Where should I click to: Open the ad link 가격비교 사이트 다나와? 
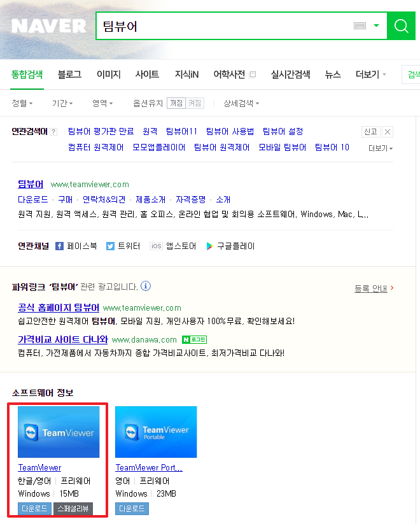(63, 339)
